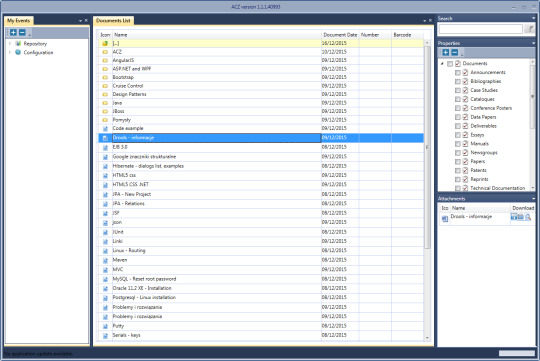Click document icon of MVC row
The image size is (540, 361).
pos(105,270)
